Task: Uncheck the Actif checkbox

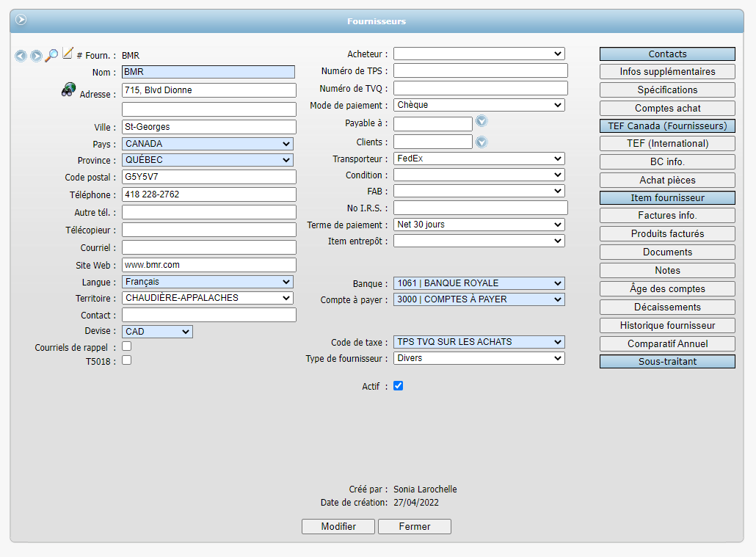Action: click(x=399, y=386)
